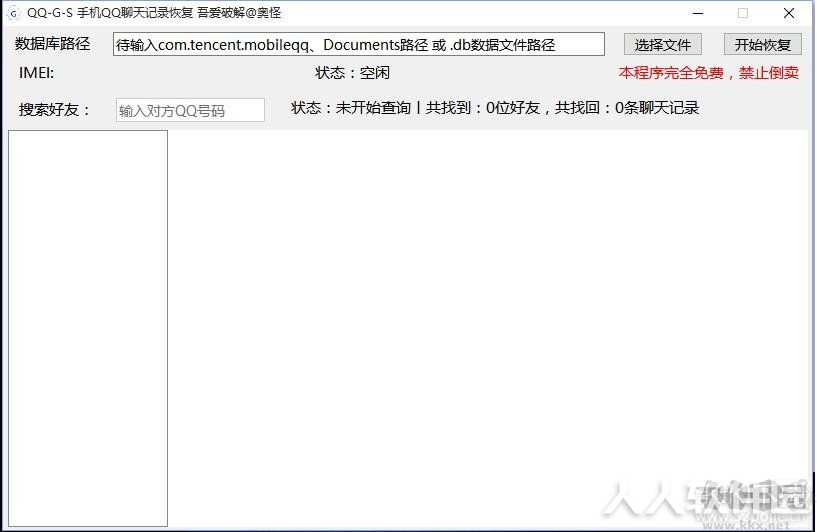Click the 搜索好友 label
The image size is (817, 532).
pyautogui.click(x=54, y=110)
